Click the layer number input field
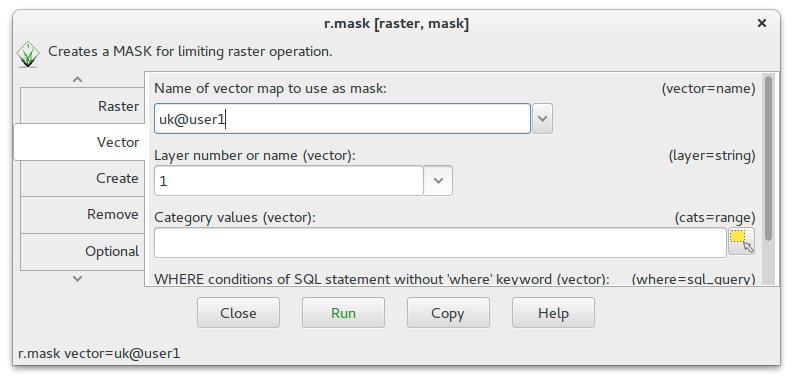This screenshot has width=797, height=381. [289, 181]
